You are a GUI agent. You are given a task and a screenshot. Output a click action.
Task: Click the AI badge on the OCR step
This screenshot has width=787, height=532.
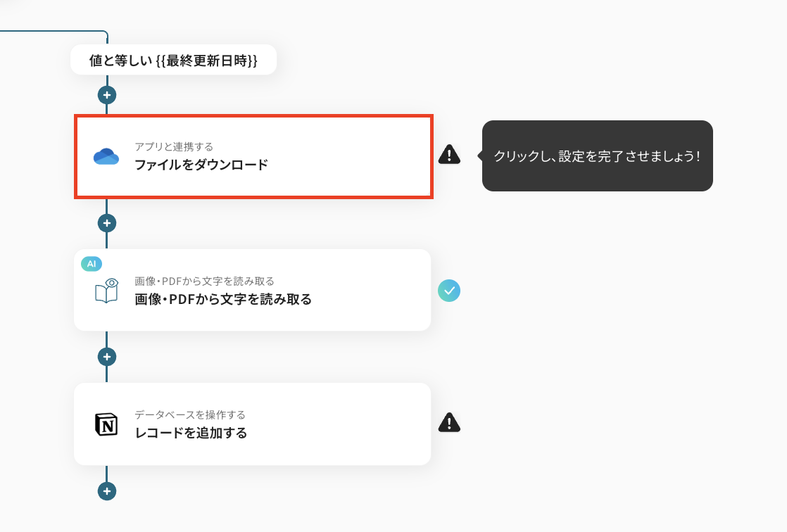[92, 264]
